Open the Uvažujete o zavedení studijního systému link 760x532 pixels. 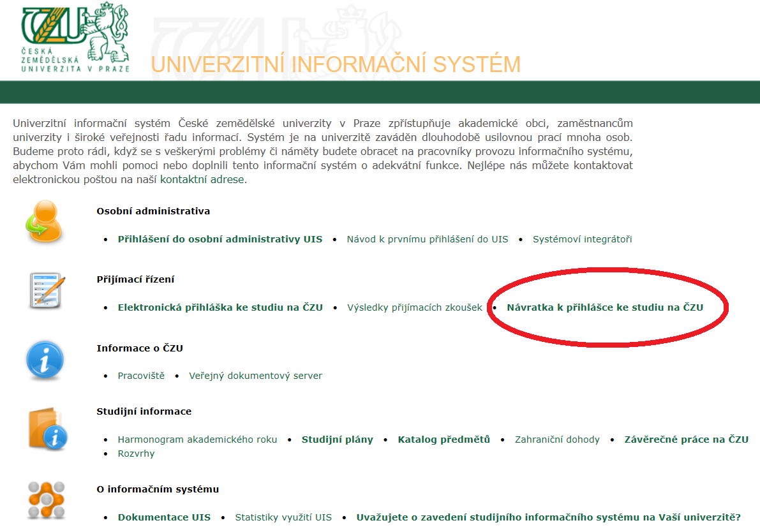tap(549, 517)
